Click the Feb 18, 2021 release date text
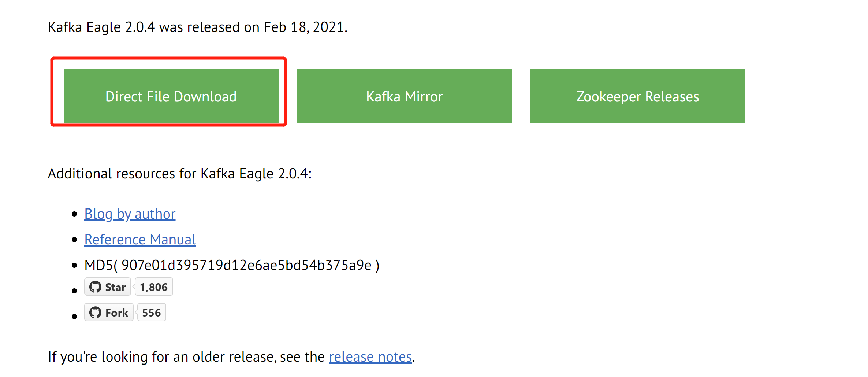 [x=306, y=27]
